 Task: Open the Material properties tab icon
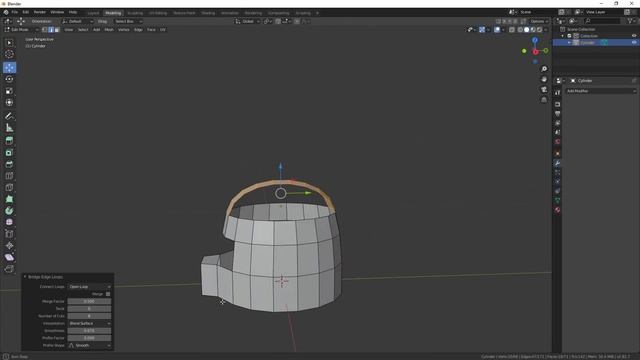(x=558, y=210)
